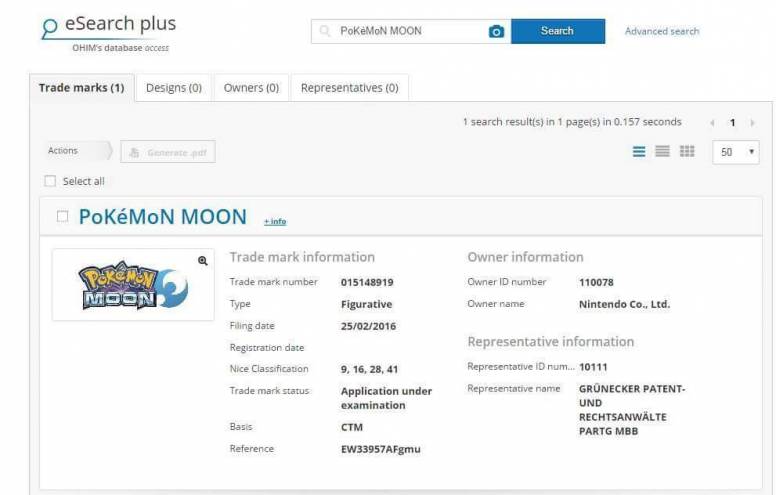Click the eSearch plus magnifier logo
Screen dimensions: 776x495
[49, 28]
